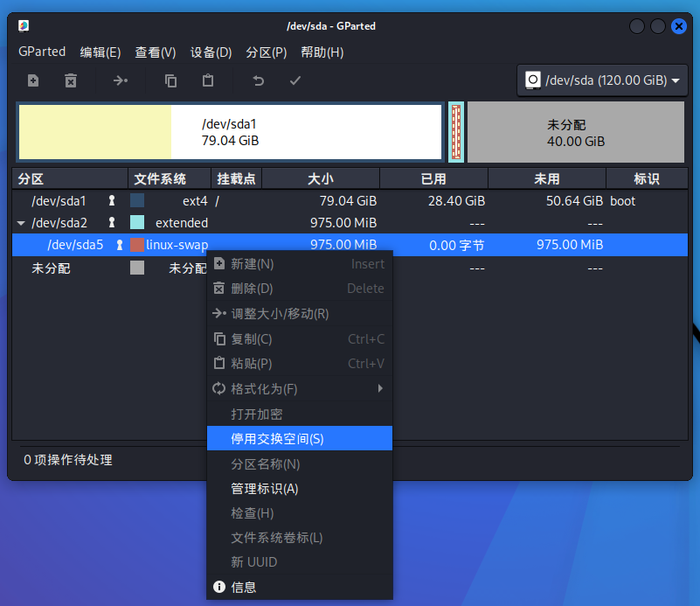Open the 设备(D) menu
Screen dimensions: 700x606
pos(211,52)
